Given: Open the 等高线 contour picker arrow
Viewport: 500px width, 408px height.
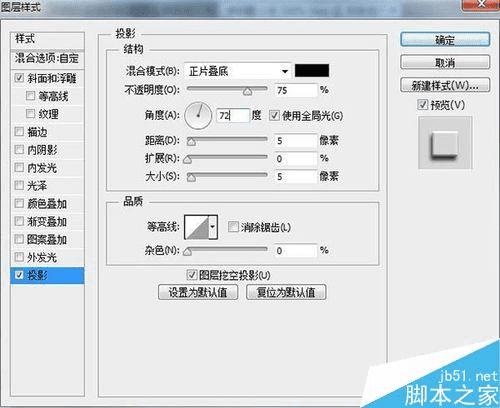Looking at the screenshot, I should [213, 227].
